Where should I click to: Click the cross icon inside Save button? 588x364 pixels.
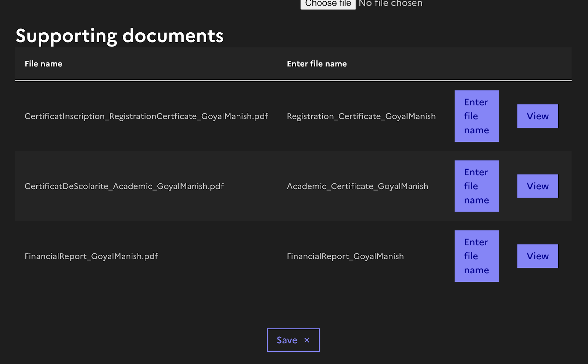(307, 340)
